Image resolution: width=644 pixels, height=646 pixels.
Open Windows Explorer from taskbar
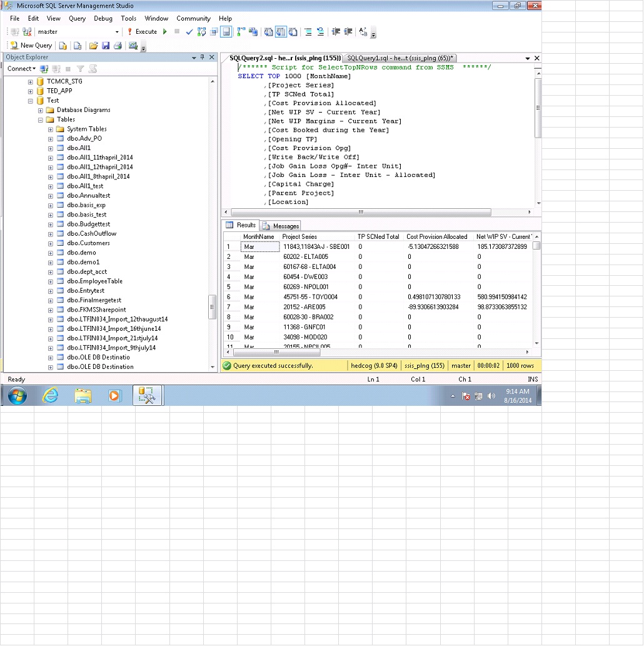point(83,395)
